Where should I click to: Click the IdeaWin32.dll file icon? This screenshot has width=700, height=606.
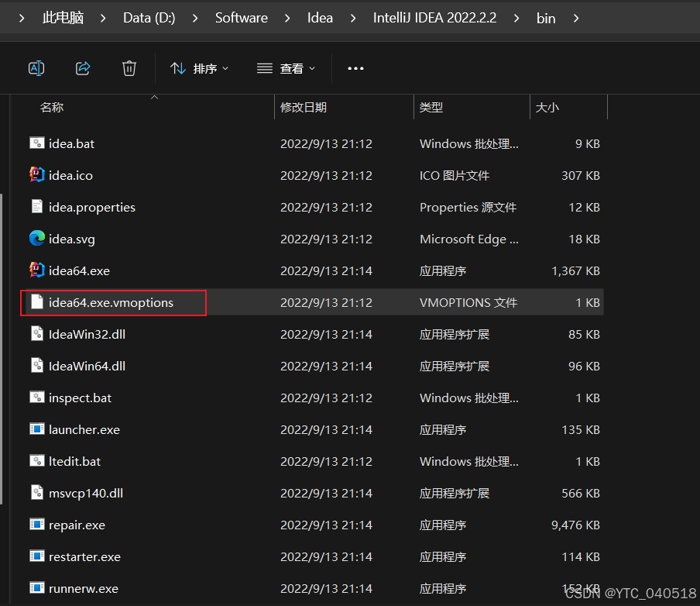coord(37,334)
